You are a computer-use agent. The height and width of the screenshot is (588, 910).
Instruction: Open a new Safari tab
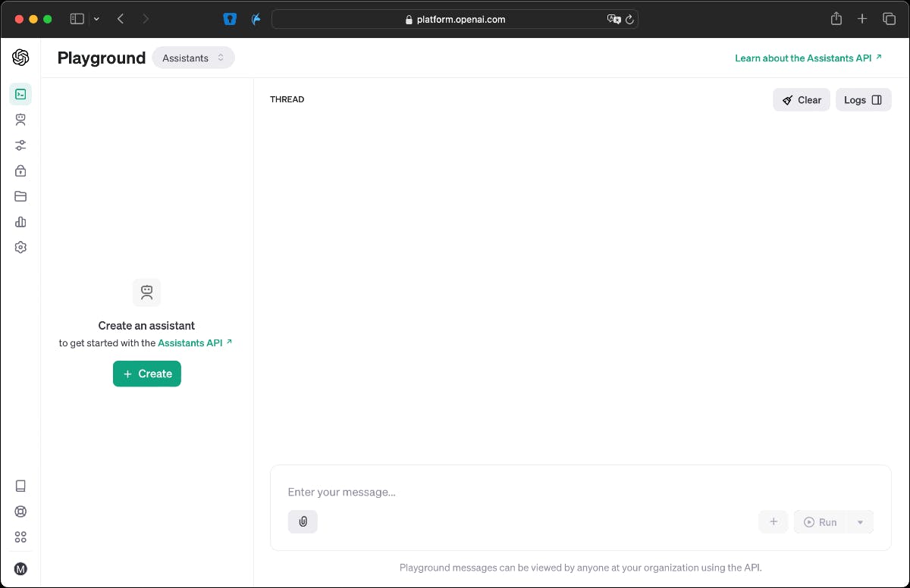[862, 19]
